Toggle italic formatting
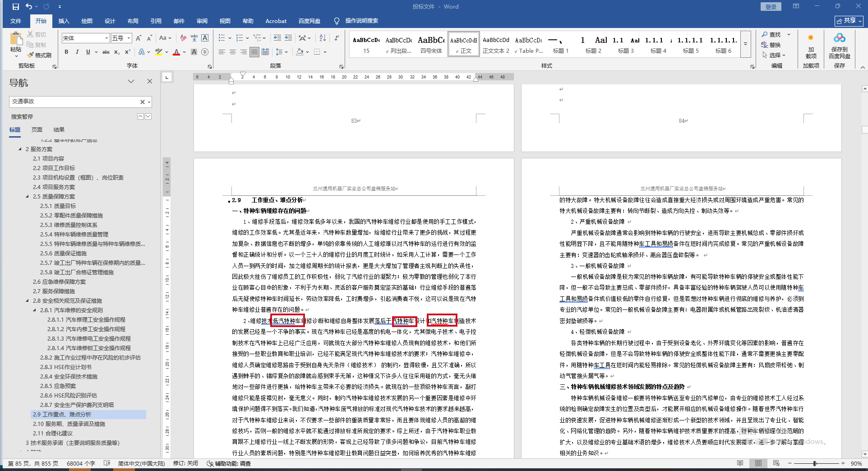The image size is (868, 471). click(x=77, y=52)
